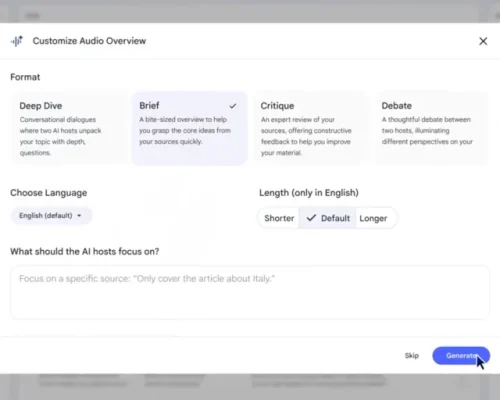Close the Customize Audio Overview dialog
The image size is (500, 400).
(483, 41)
